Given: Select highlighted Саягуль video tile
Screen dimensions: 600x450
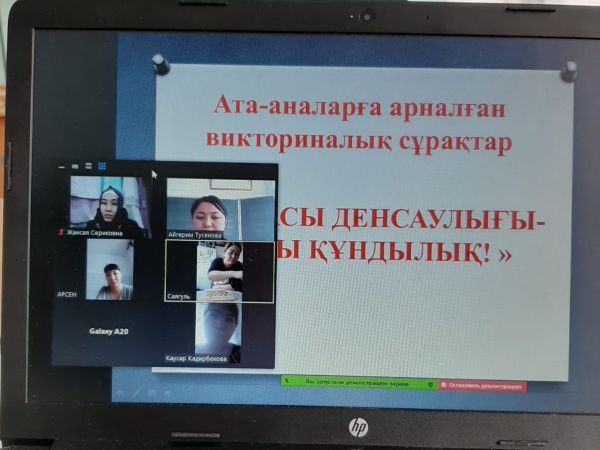Looking at the screenshot, I should 220,271.
